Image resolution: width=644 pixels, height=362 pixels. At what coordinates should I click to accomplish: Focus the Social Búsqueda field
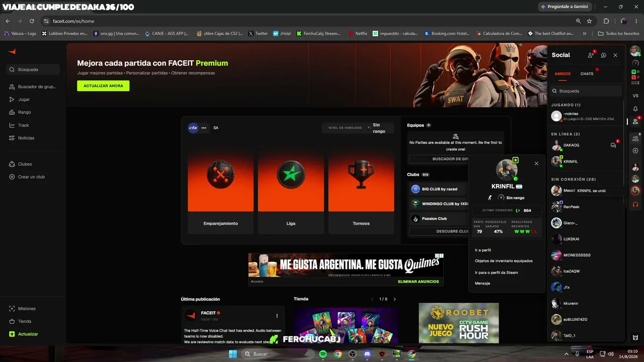point(586,91)
